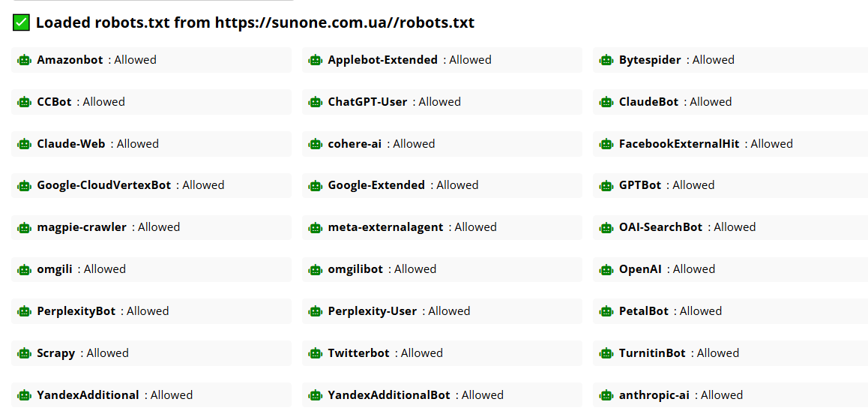Click the cohere-ai Allowed status

[x=414, y=144]
